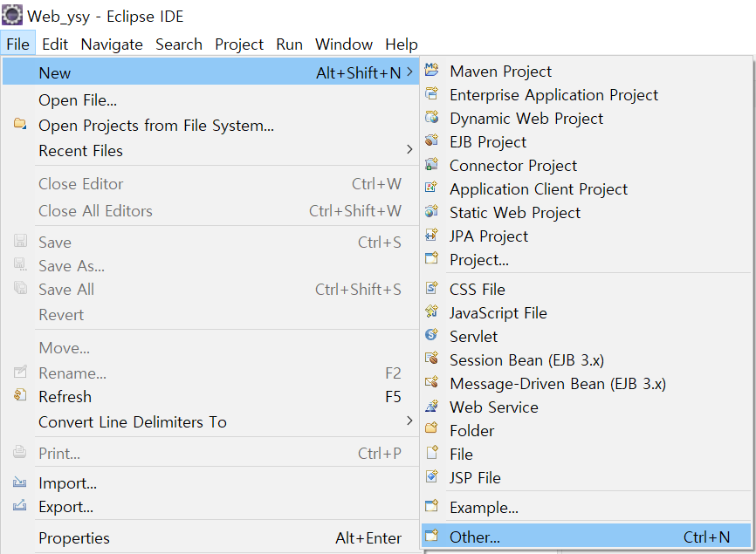The image size is (756, 554).
Task: Click the F5 shortcut text
Action: pos(393,396)
